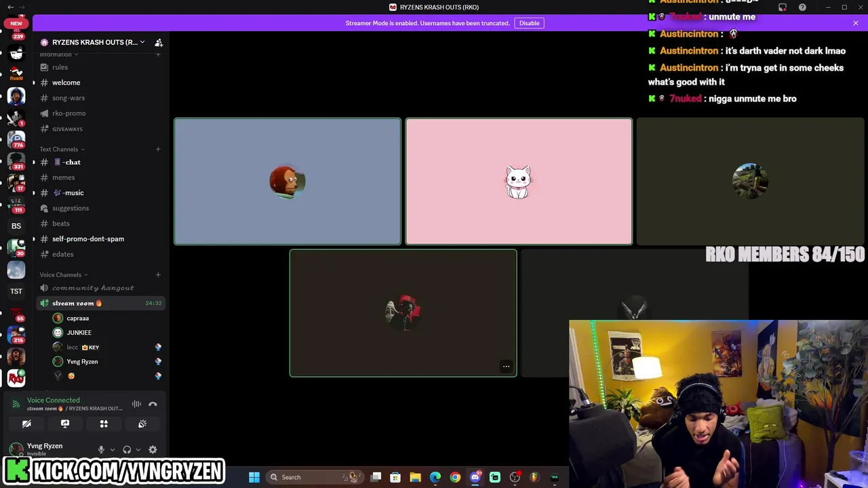This screenshot has height=488, width=868.
Task: Open the Help question mark icon
Action: tap(802, 7)
